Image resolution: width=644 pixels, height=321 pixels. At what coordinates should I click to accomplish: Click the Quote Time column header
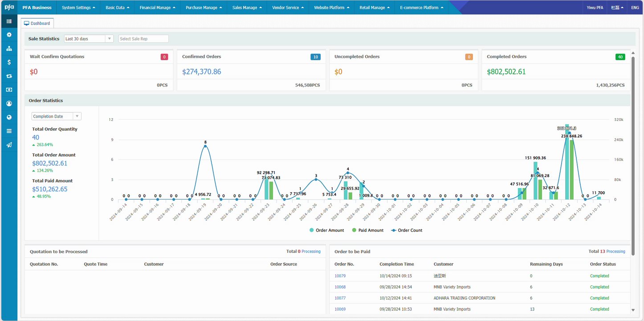click(96, 264)
